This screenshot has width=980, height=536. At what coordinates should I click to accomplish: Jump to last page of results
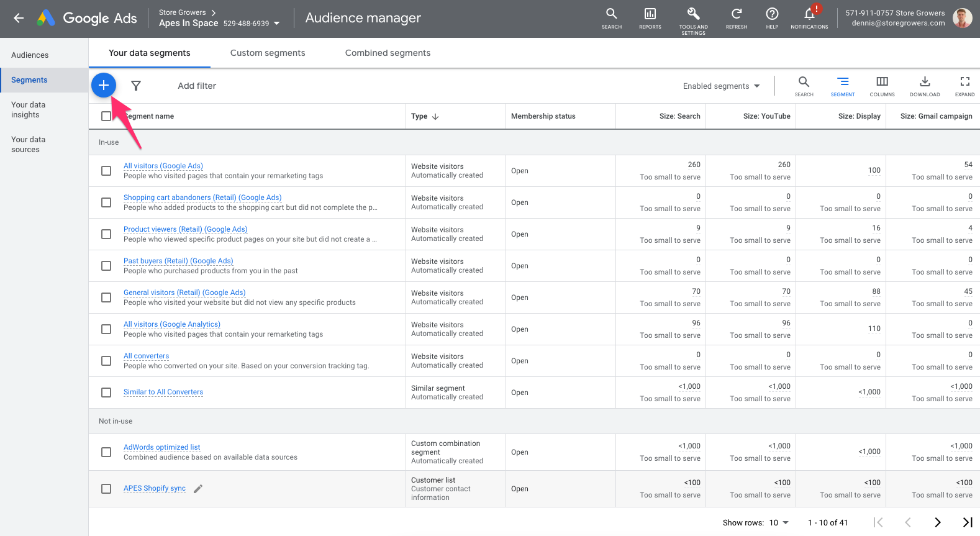click(x=968, y=522)
